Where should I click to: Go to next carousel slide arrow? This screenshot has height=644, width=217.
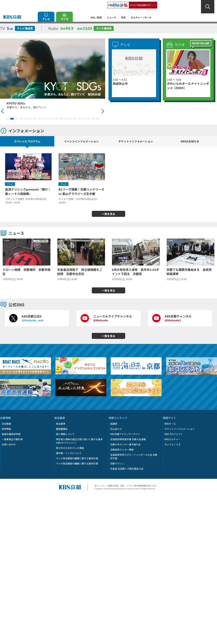[103, 111]
